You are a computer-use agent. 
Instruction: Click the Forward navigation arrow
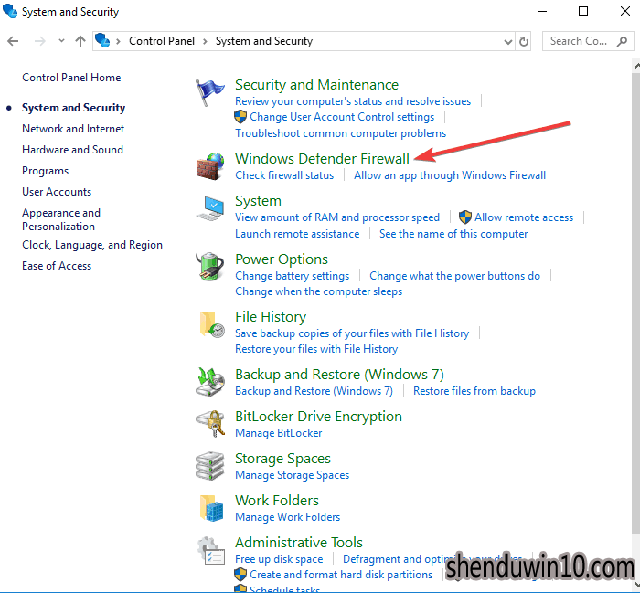(x=40, y=41)
